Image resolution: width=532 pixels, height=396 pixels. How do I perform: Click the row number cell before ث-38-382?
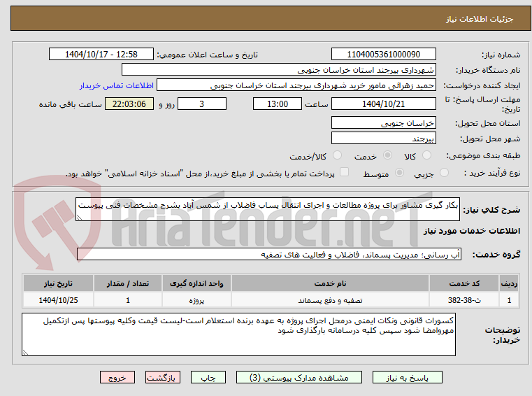click(x=509, y=300)
